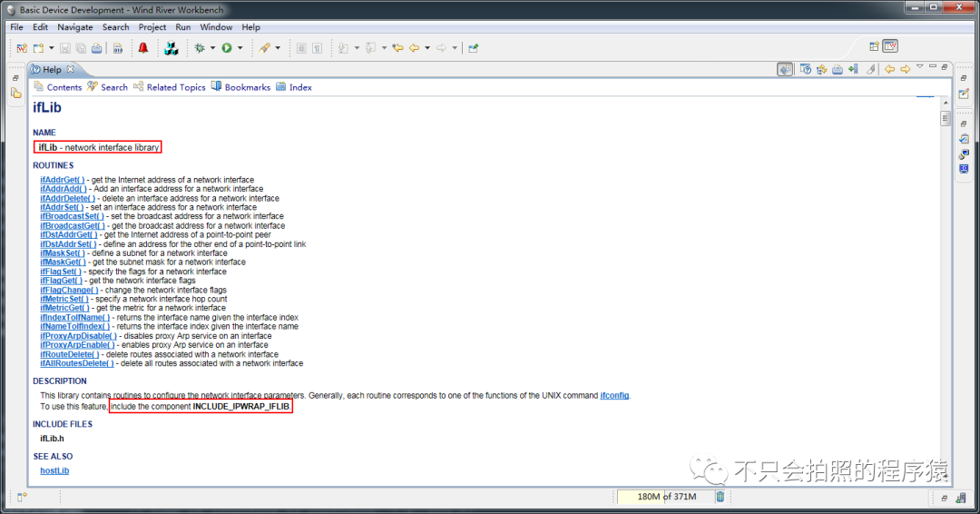Viewport: 980px width, 514px height.
Task: Open the ifAddrGet() routine link
Action: 63,180
